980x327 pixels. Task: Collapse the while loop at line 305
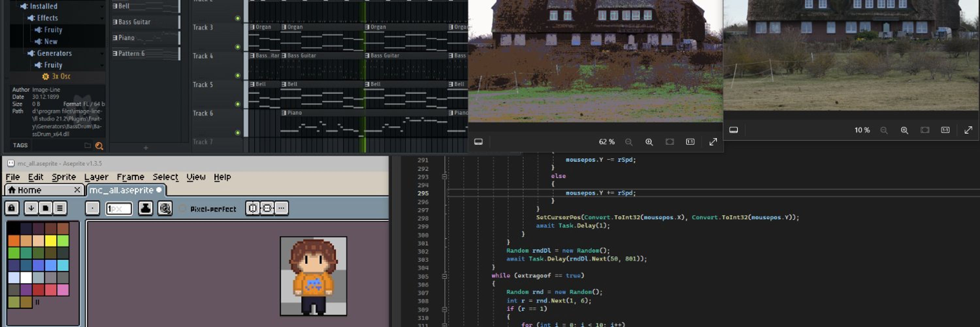444,276
